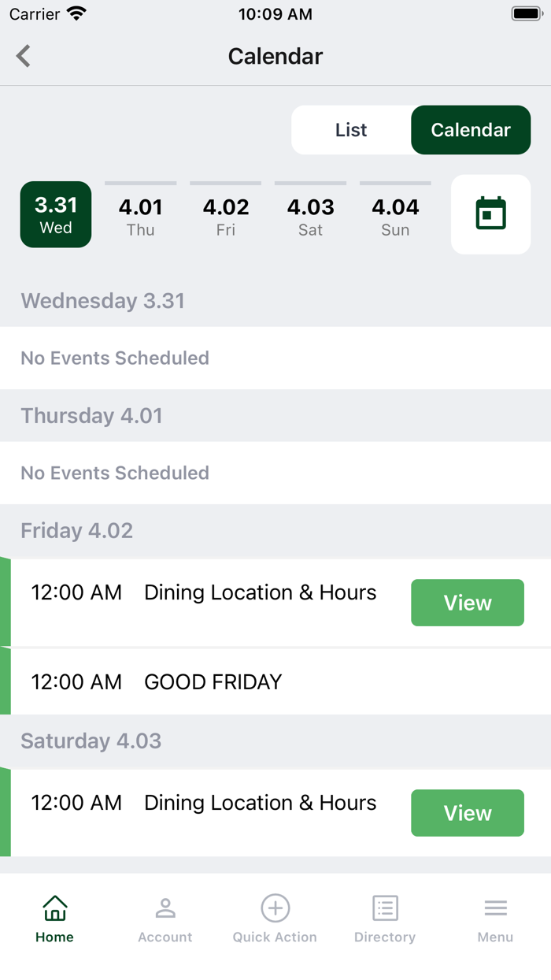Tap the Home house icon
The width and height of the screenshot is (551, 980).
(54, 908)
